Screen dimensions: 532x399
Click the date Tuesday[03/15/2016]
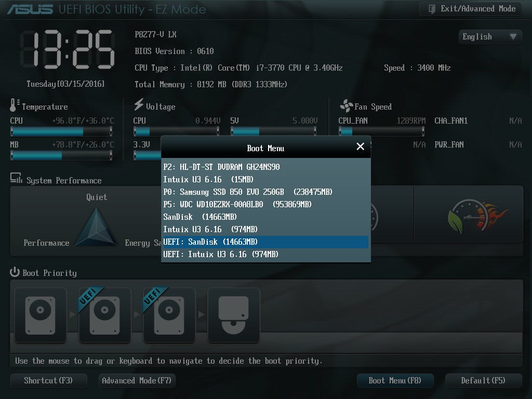[65, 84]
